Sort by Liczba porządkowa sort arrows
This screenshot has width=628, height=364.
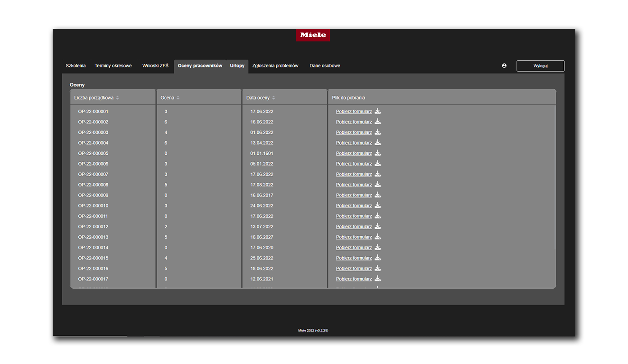coord(118,98)
